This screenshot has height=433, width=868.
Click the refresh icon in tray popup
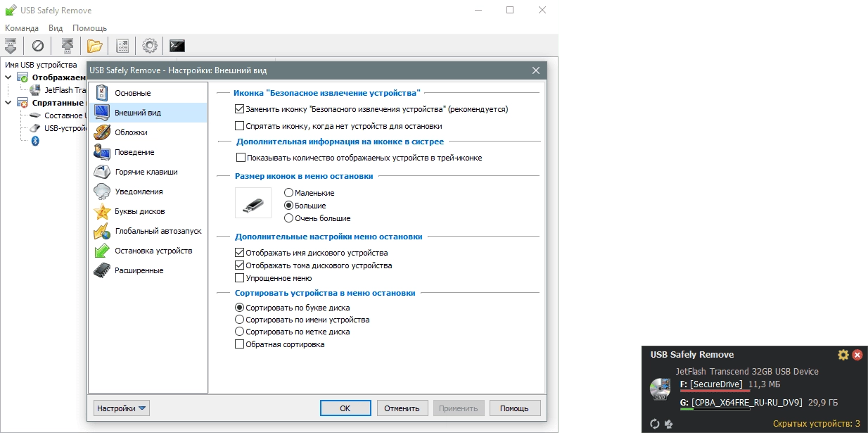(x=655, y=423)
